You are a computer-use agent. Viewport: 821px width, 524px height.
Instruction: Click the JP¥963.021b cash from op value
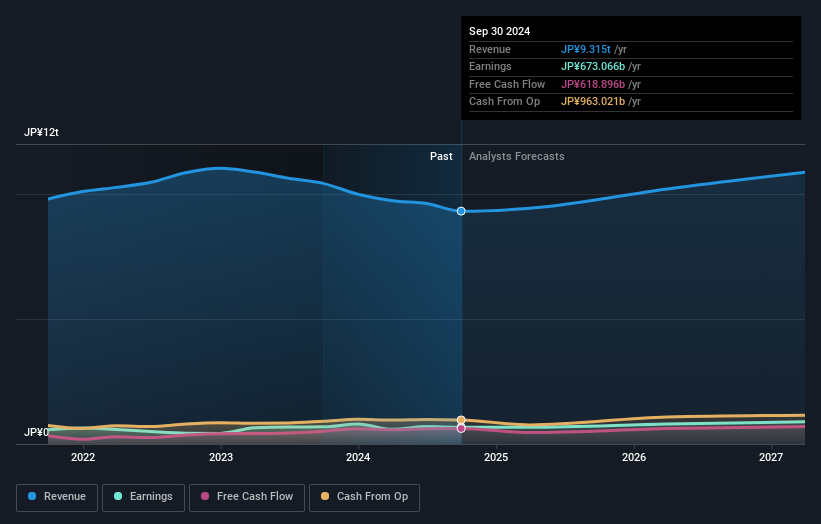[x=593, y=102]
